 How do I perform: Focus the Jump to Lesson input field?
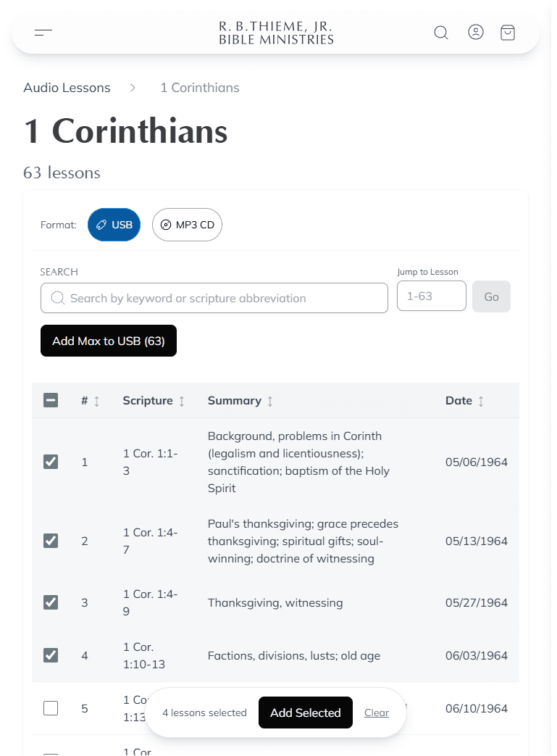pyautogui.click(x=431, y=296)
